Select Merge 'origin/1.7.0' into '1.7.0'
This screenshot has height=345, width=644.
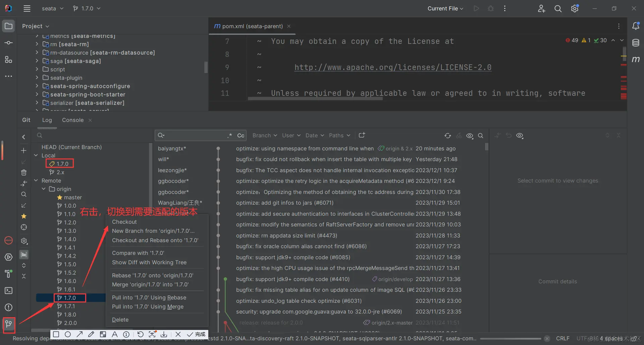tap(150, 284)
